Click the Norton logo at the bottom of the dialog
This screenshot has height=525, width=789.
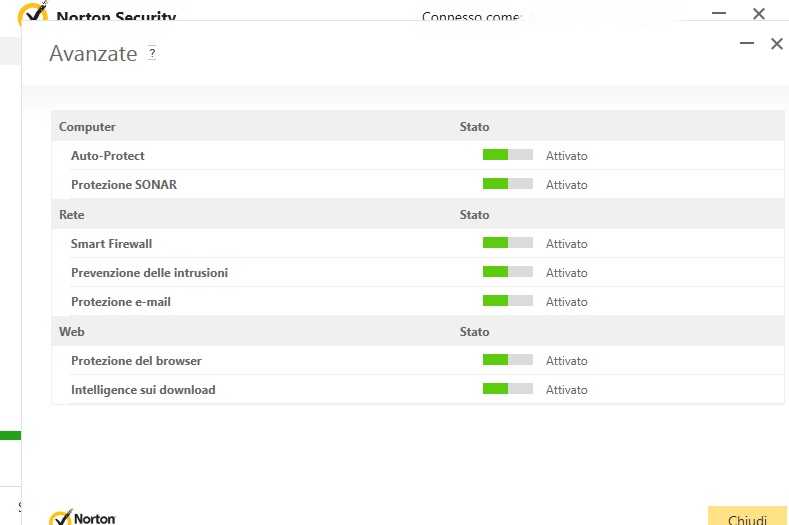82,517
